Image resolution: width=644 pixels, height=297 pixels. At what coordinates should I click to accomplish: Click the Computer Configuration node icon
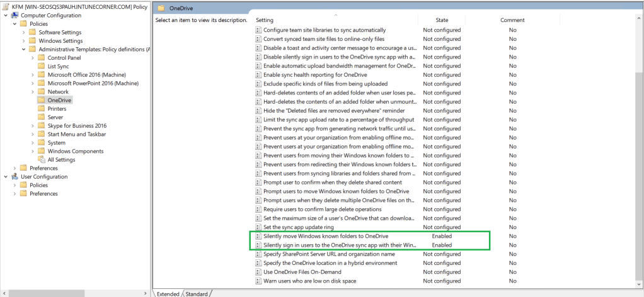(14, 15)
